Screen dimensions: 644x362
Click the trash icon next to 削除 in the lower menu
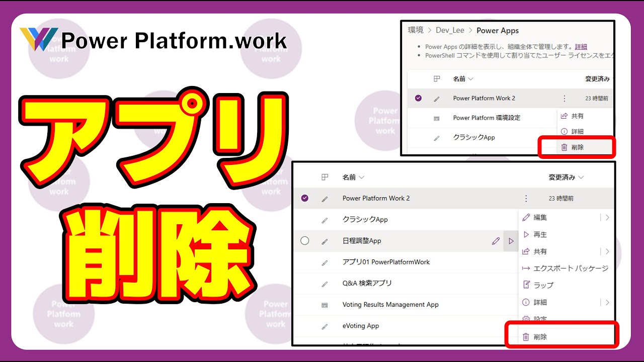coord(526,337)
